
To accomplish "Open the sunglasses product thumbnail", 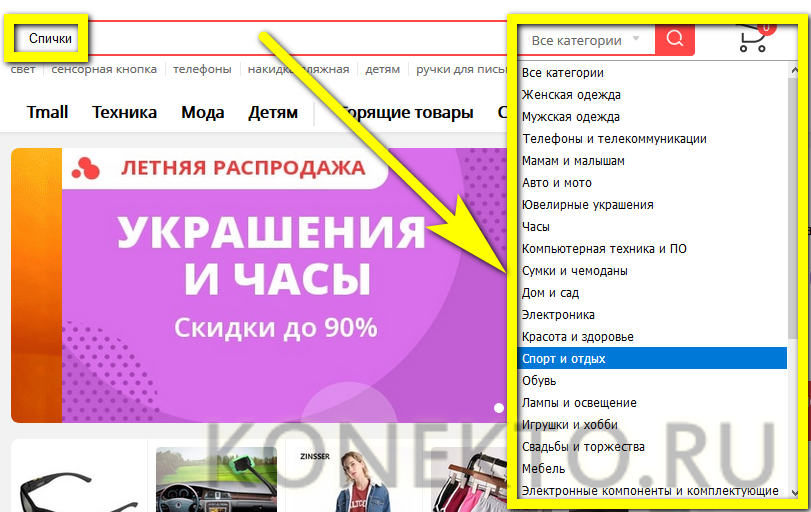I will 78,478.
